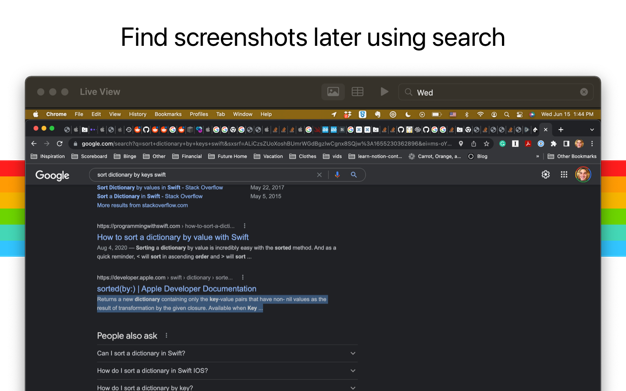Click the Google voice search microphone icon

tap(337, 175)
